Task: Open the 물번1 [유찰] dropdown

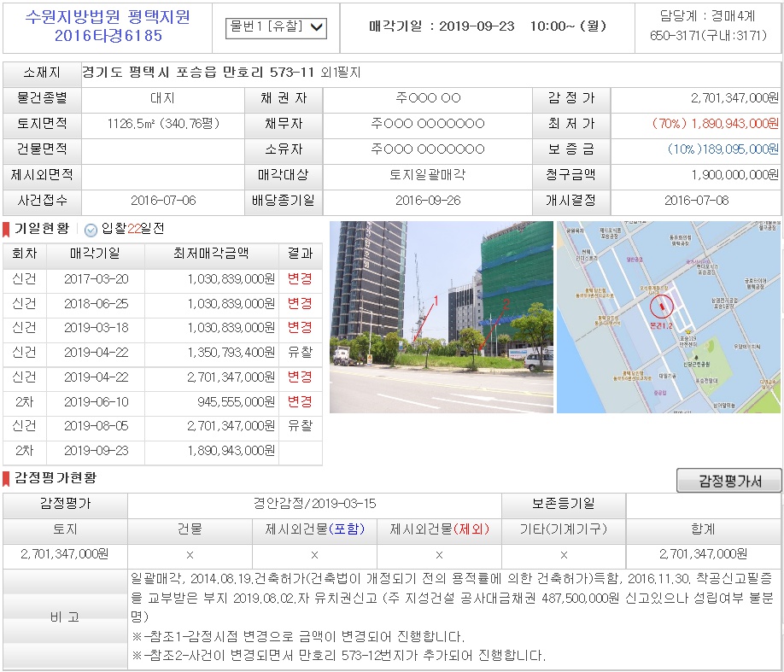Action: [x=276, y=28]
